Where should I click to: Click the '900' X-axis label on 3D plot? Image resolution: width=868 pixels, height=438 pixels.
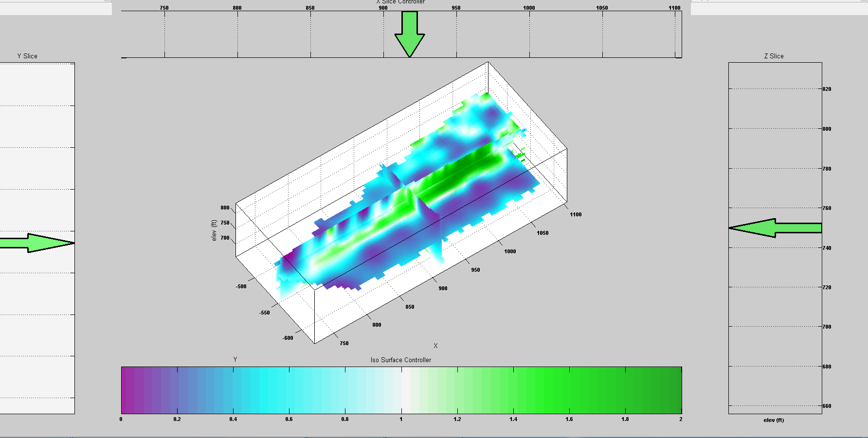pos(443,289)
